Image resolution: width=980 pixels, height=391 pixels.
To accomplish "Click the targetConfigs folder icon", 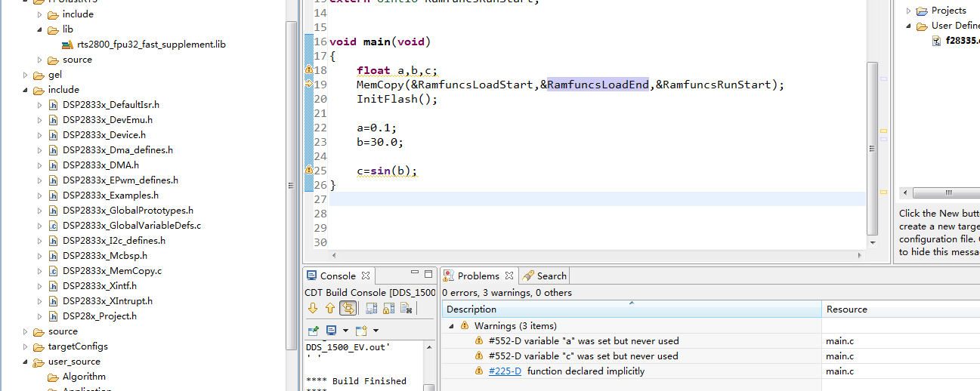I will point(39,346).
